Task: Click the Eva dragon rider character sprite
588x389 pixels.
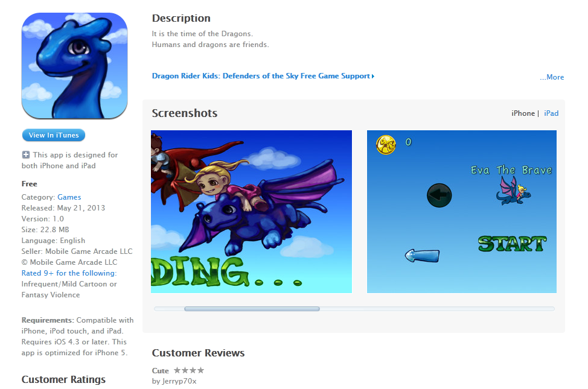Action: pos(513,191)
